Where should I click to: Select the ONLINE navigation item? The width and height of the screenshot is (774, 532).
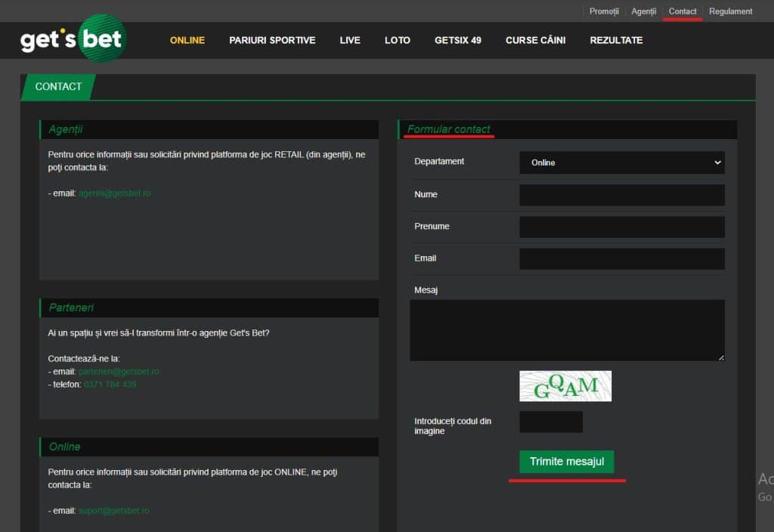[x=187, y=41]
